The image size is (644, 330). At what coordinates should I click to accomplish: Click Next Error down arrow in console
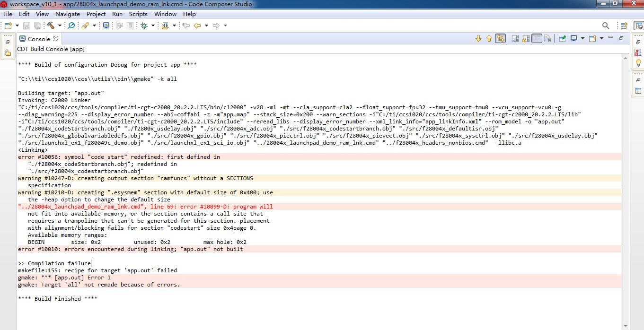click(x=478, y=39)
